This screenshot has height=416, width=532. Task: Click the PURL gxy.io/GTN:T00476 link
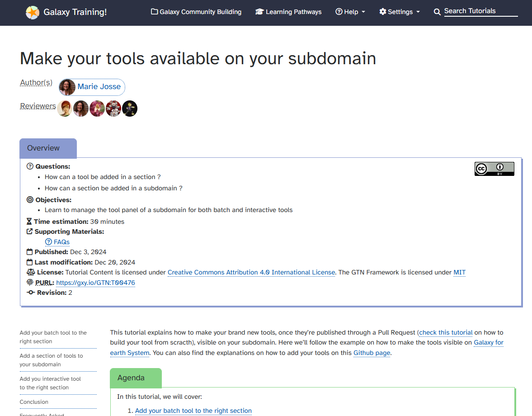click(95, 283)
